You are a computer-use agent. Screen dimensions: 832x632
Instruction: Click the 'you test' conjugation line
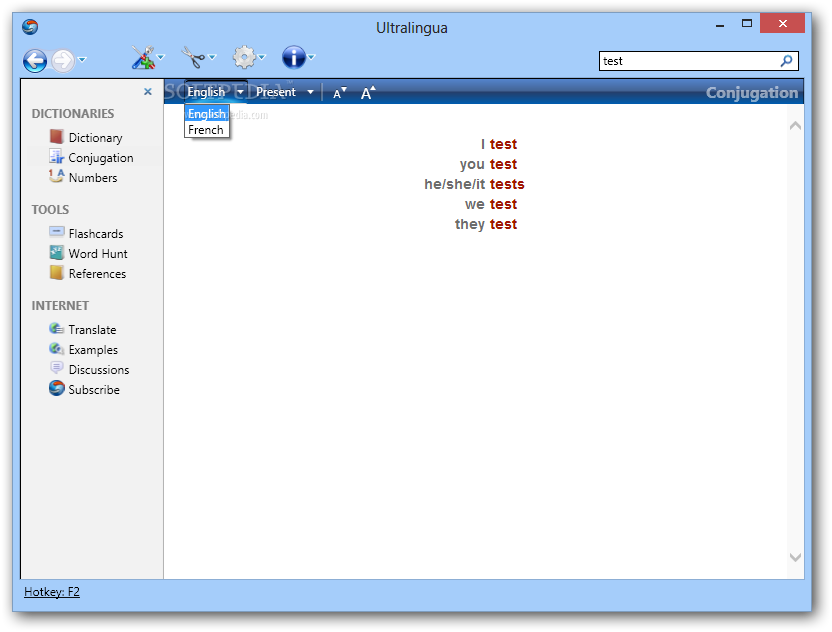489,165
